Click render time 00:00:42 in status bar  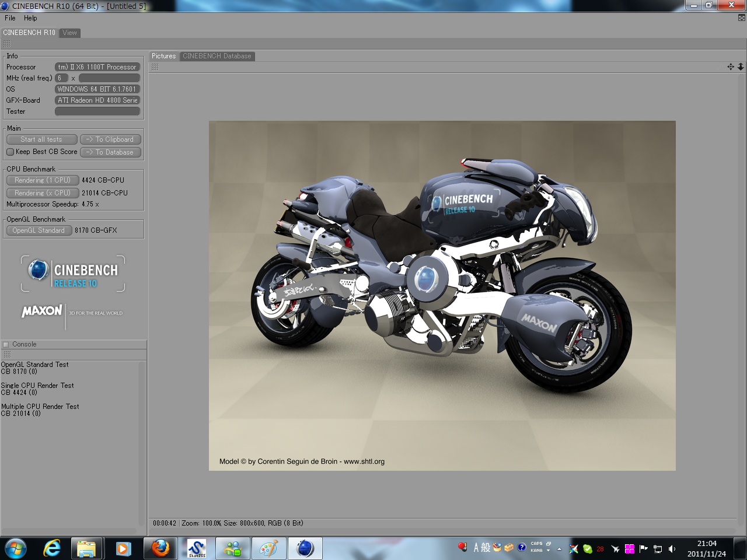(x=165, y=523)
